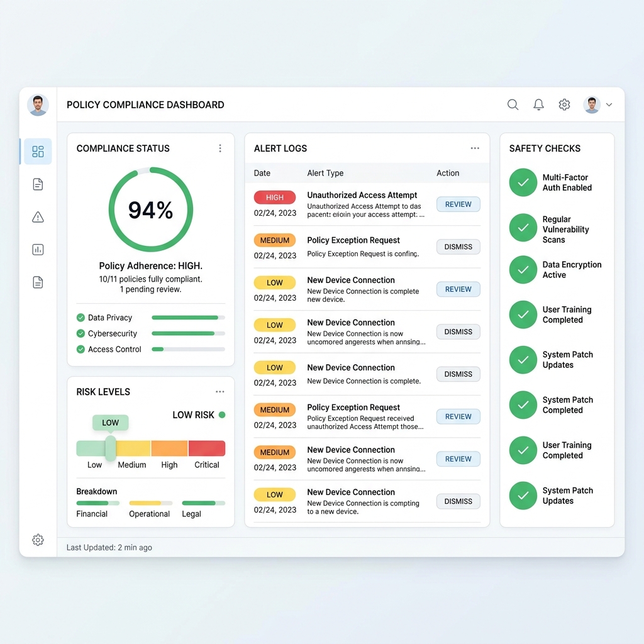Click the risk level slider handle
The height and width of the screenshot is (644, 644).
111,448
